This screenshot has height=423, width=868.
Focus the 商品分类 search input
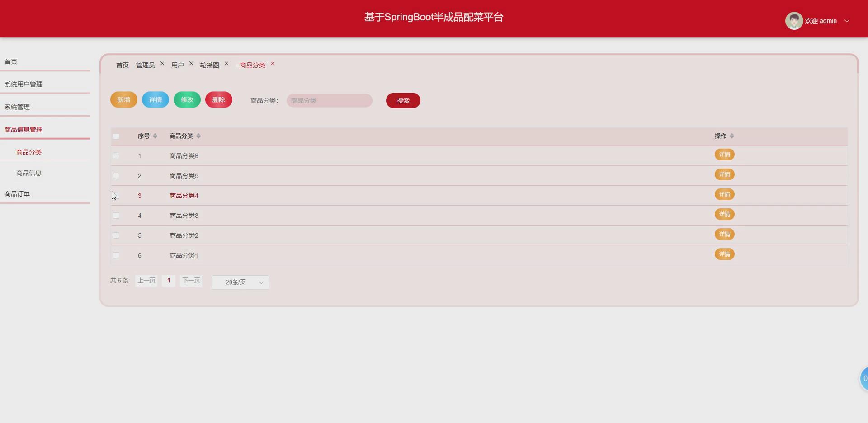[330, 100]
